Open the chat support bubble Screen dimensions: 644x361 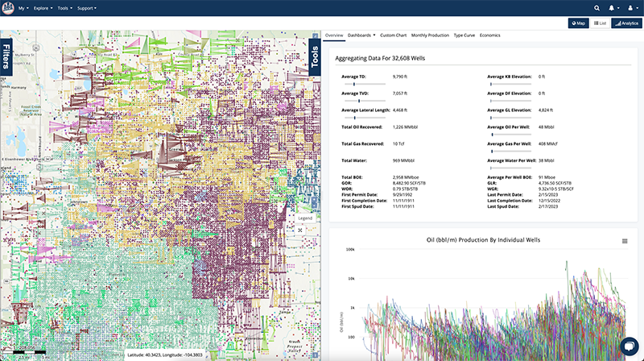(x=629, y=345)
